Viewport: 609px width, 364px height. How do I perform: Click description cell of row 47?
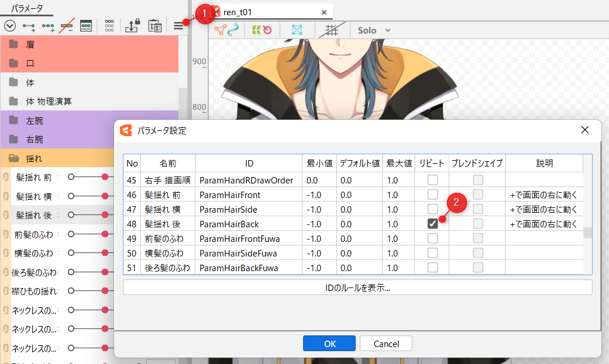tap(544, 209)
